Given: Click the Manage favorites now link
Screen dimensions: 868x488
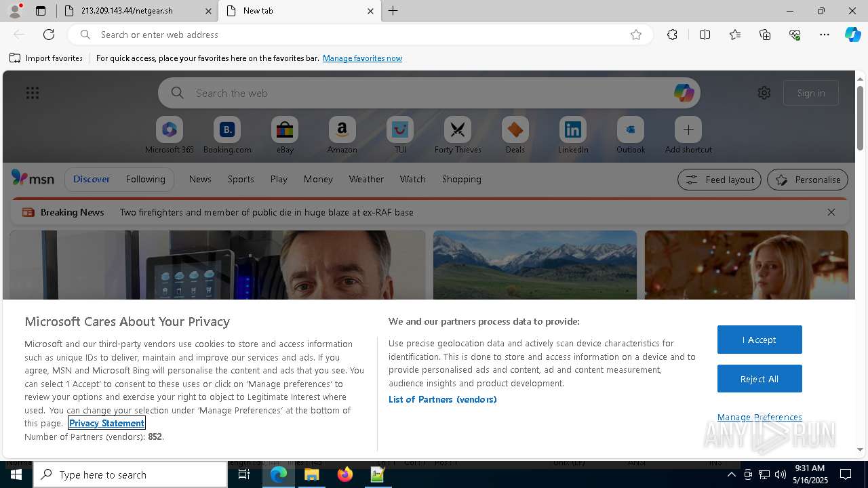Looking at the screenshot, I should [362, 58].
